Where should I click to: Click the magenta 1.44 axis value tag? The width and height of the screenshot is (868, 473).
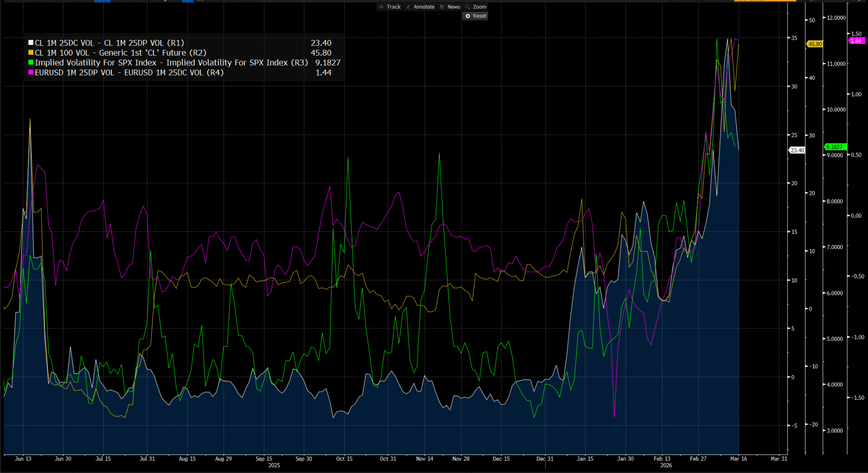pyautogui.click(x=856, y=41)
